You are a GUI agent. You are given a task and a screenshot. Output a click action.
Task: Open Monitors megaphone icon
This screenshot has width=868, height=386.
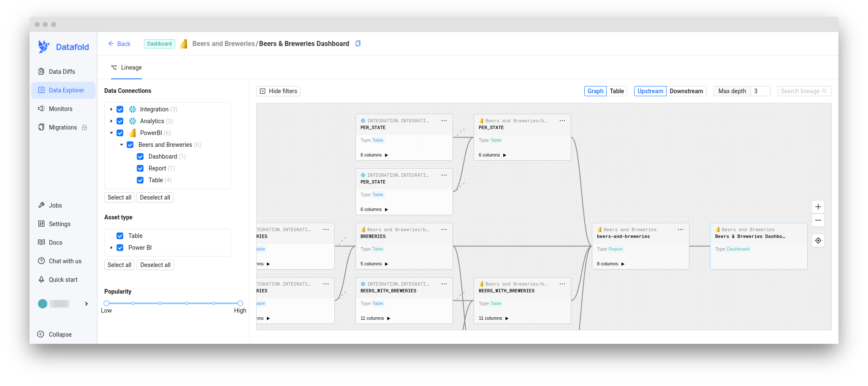tap(41, 108)
